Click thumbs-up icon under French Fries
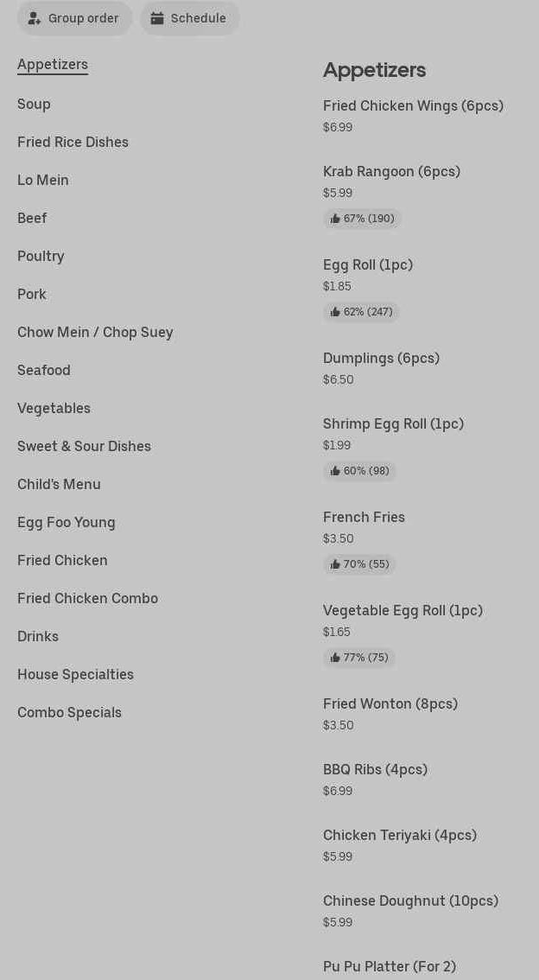Screen dimensions: 539x980 pos(335,564)
